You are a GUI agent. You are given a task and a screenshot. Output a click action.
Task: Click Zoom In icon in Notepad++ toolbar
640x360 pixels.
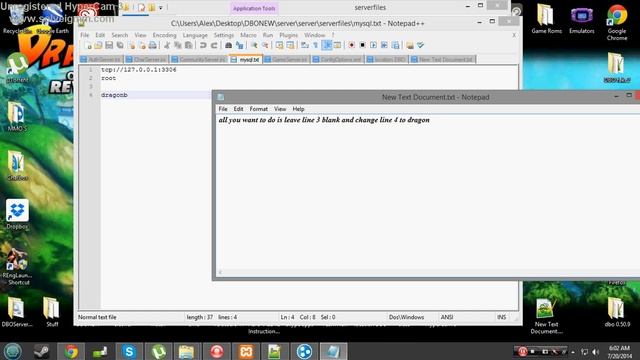[x=254, y=45]
